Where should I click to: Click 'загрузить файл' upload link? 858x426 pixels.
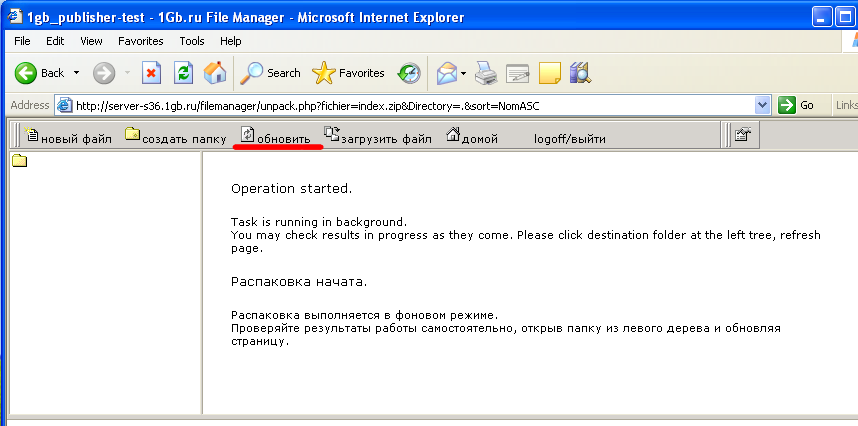point(378,138)
